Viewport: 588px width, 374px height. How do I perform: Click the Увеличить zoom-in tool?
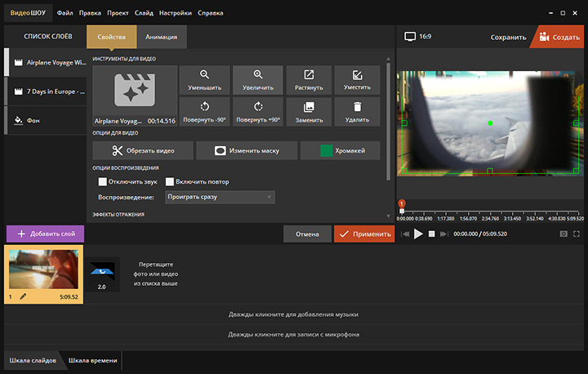(257, 79)
